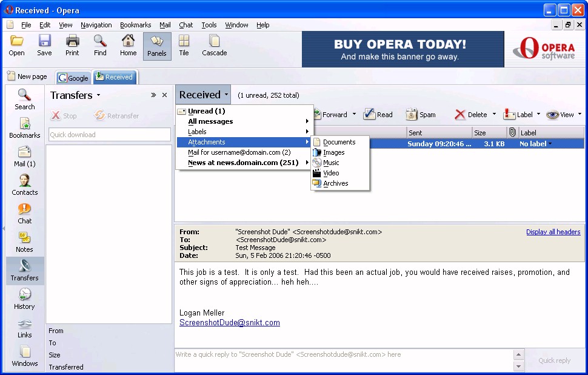Mark message as Spam
This screenshot has width=588, height=375.
[421, 115]
